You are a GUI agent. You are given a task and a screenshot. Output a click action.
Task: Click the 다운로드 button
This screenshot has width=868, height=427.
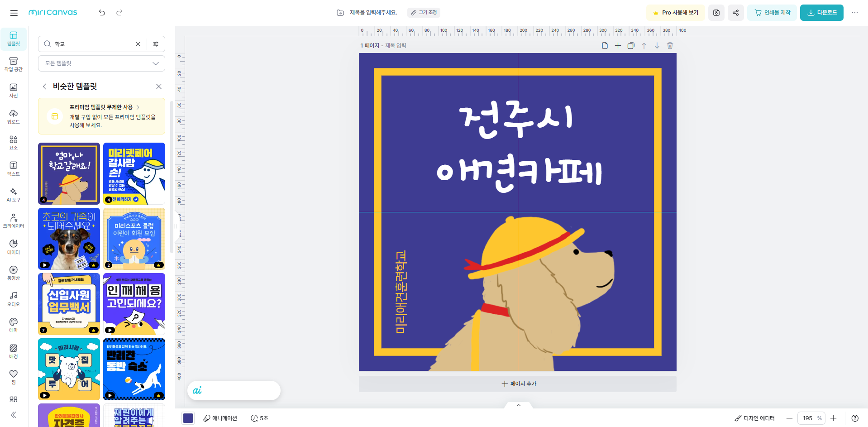click(822, 13)
